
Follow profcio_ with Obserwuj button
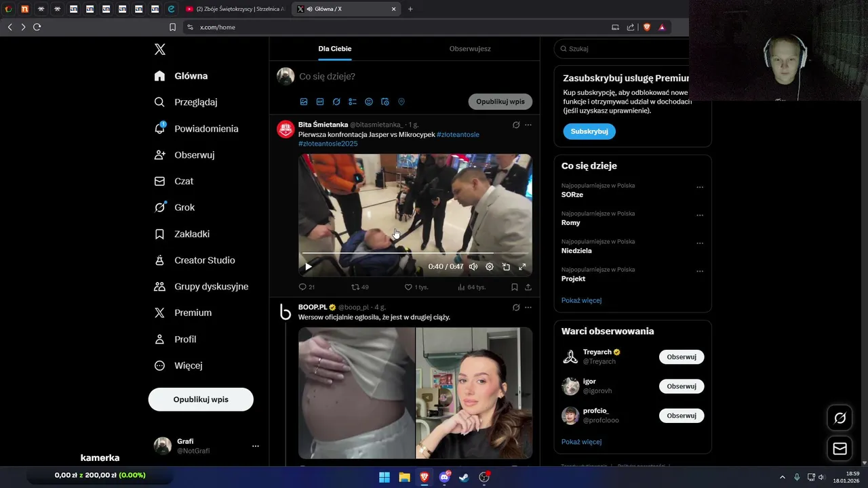682,415
